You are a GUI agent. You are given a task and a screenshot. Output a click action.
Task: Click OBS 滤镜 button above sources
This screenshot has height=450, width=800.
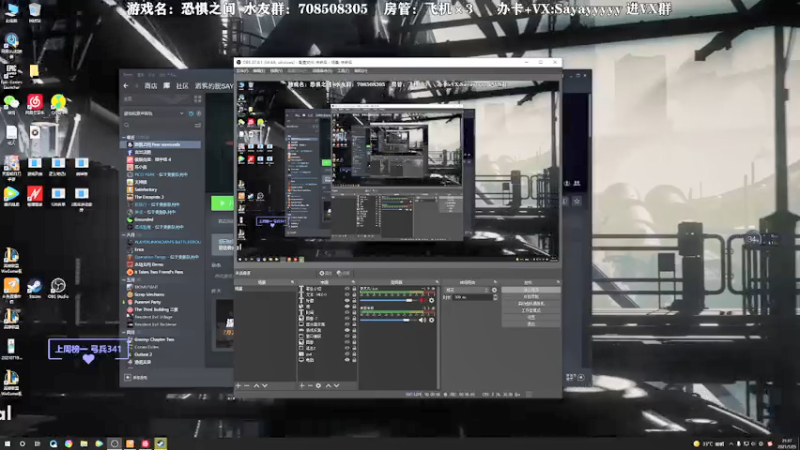[343, 273]
